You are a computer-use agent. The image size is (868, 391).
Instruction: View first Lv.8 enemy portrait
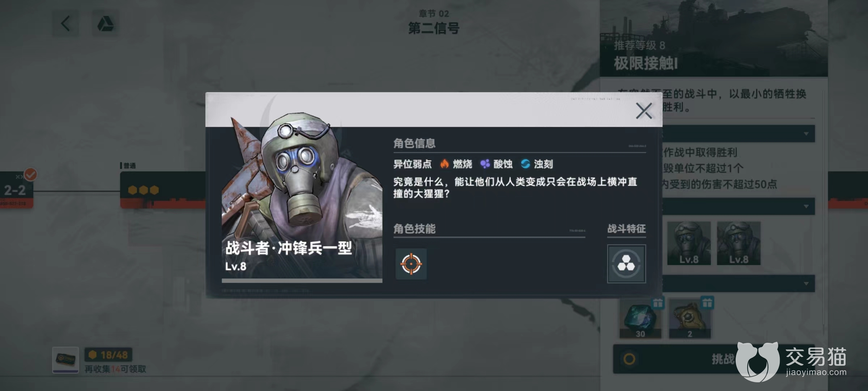coord(689,243)
